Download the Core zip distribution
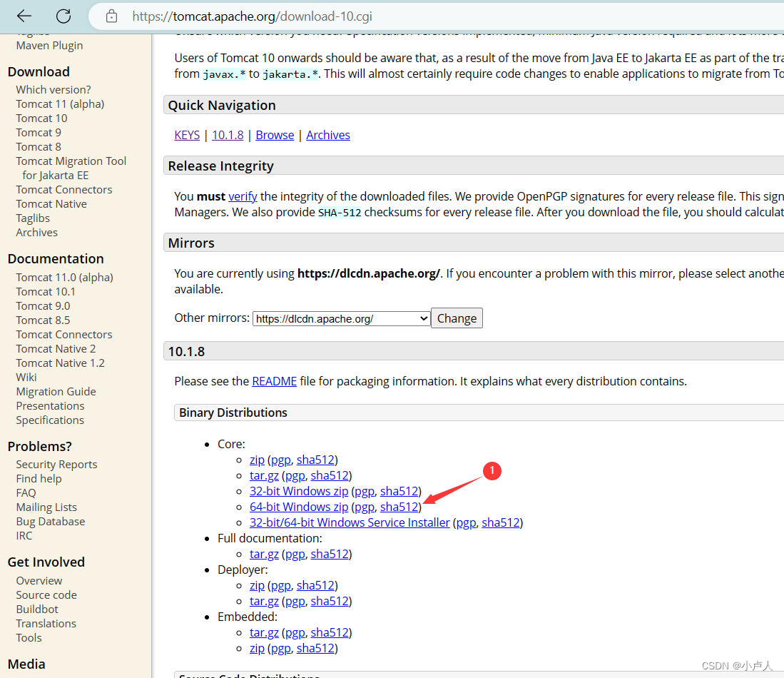The height and width of the screenshot is (678, 784). 257,459
